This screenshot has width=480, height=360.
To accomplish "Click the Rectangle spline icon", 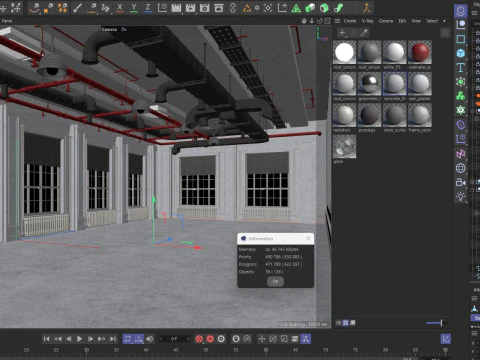I will coord(461,39).
